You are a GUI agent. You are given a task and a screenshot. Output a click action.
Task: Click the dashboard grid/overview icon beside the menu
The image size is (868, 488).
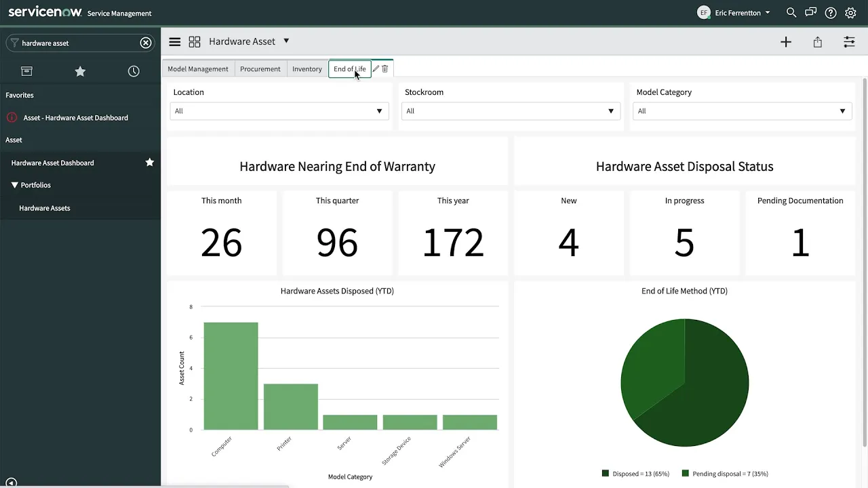(x=195, y=41)
